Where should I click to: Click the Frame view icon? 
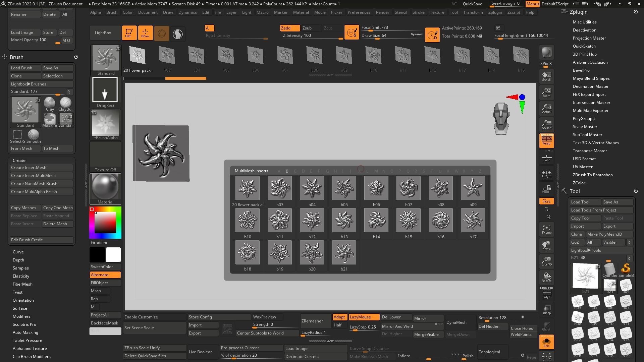tap(546, 229)
